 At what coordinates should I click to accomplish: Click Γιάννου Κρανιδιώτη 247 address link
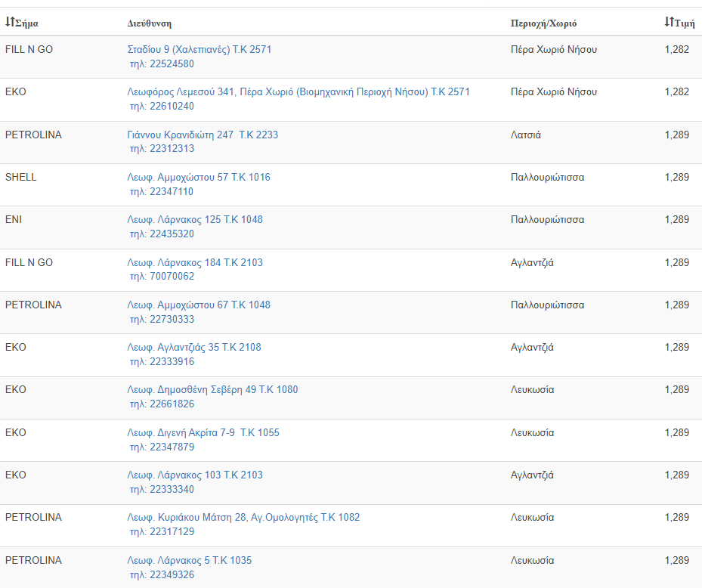pos(203,135)
